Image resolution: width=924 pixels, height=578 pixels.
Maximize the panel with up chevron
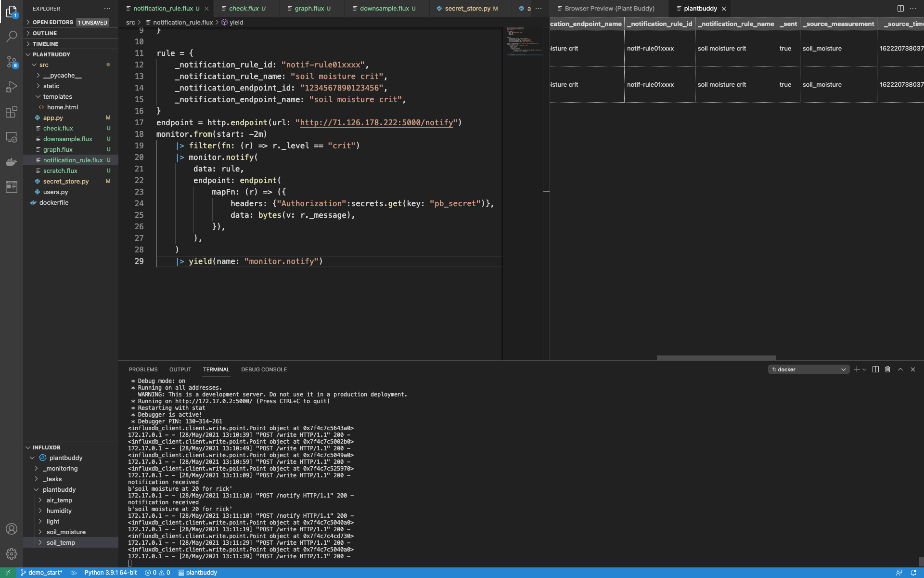click(x=900, y=369)
